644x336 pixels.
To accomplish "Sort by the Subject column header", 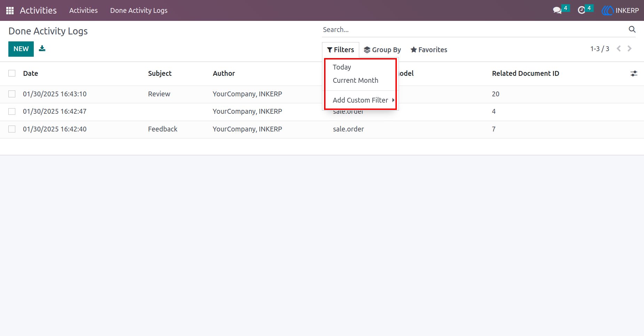I will [x=160, y=73].
